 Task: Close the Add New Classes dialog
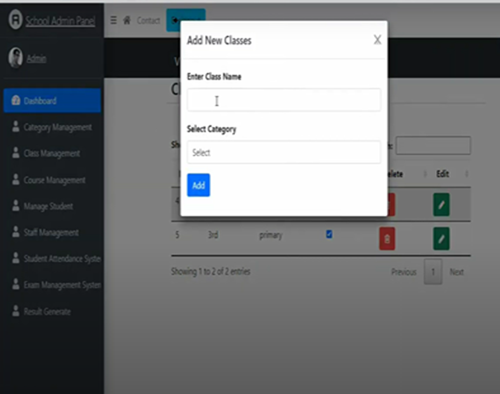pos(377,40)
